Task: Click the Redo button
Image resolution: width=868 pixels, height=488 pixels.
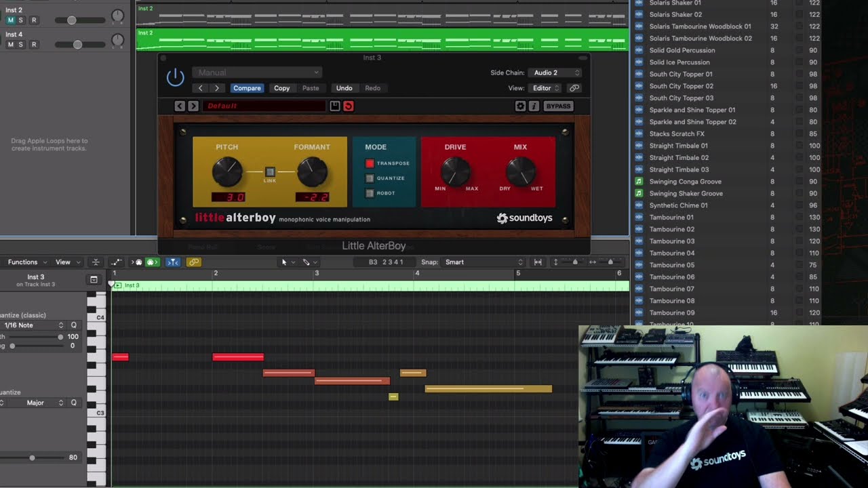Action: (372, 88)
